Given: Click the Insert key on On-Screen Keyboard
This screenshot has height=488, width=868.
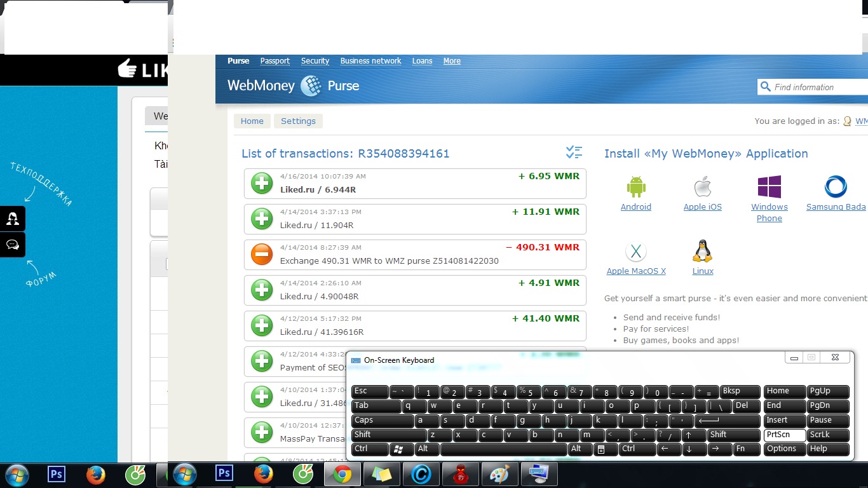Looking at the screenshot, I should pyautogui.click(x=785, y=421).
